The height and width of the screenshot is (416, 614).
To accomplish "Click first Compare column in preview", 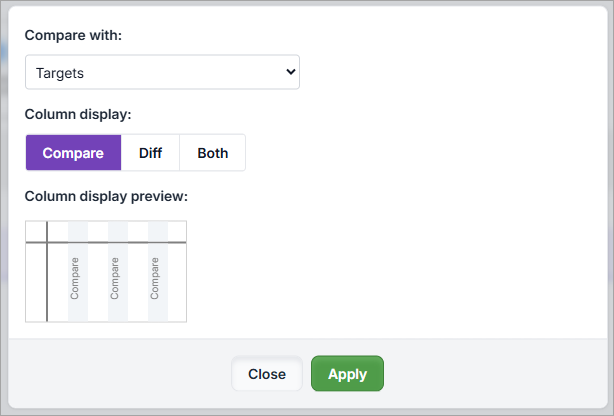I will pyautogui.click(x=76, y=280).
